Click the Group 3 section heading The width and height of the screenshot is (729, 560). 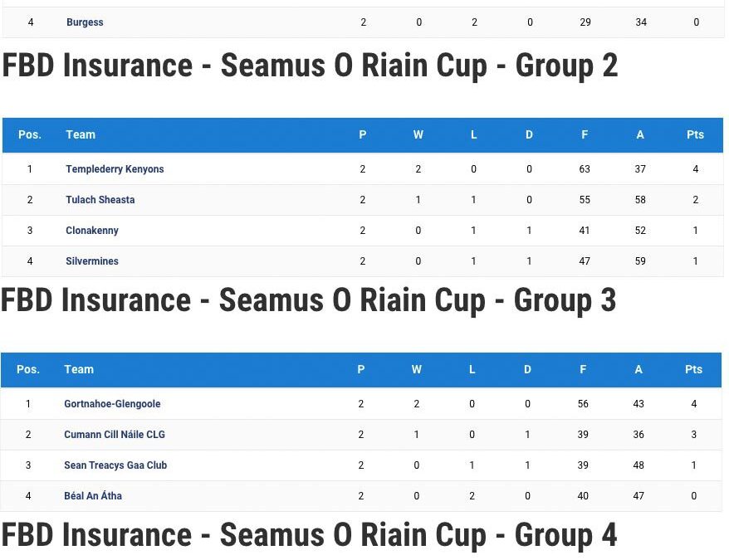tap(308, 300)
